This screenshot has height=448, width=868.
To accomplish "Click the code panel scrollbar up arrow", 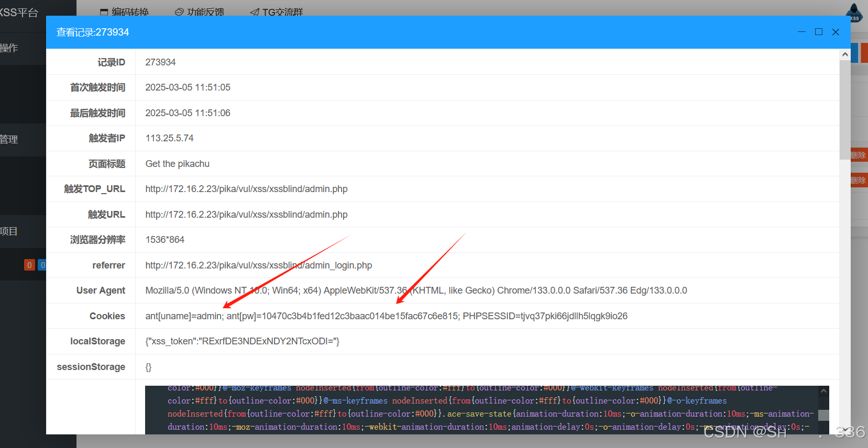I will [x=823, y=391].
